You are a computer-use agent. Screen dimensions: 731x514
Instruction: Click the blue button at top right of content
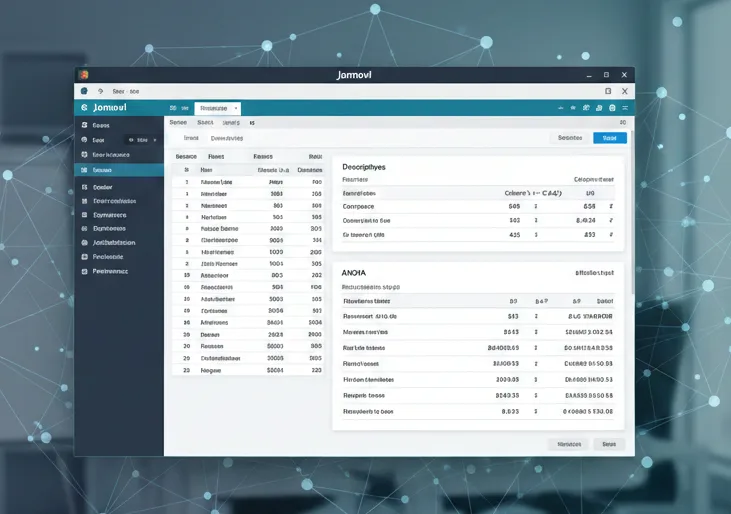click(x=610, y=138)
